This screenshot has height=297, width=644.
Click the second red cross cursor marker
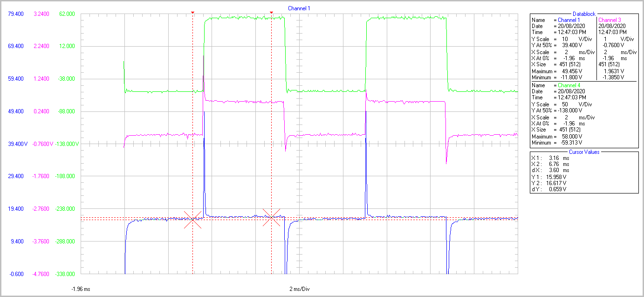coord(271,217)
